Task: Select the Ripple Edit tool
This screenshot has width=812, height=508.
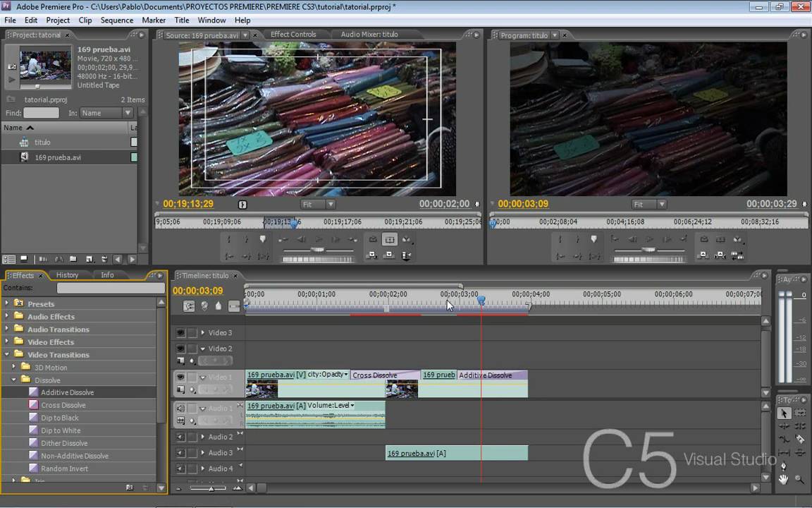Action: (x=784, y=426)
